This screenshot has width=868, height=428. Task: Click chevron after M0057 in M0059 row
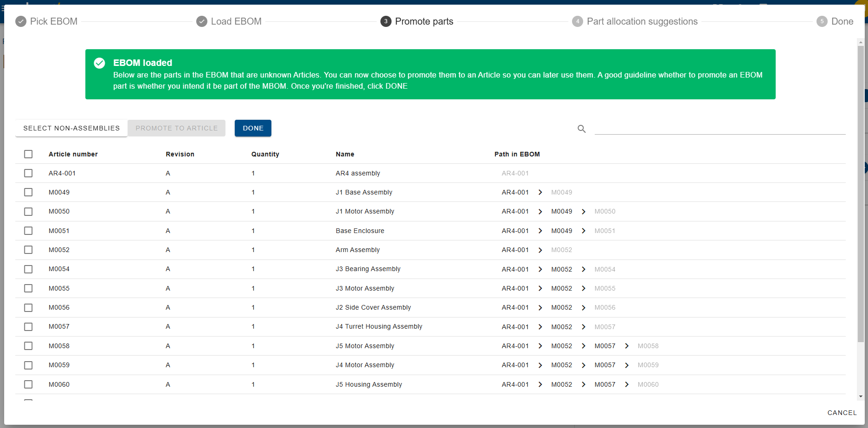click(x=627, y=365)
